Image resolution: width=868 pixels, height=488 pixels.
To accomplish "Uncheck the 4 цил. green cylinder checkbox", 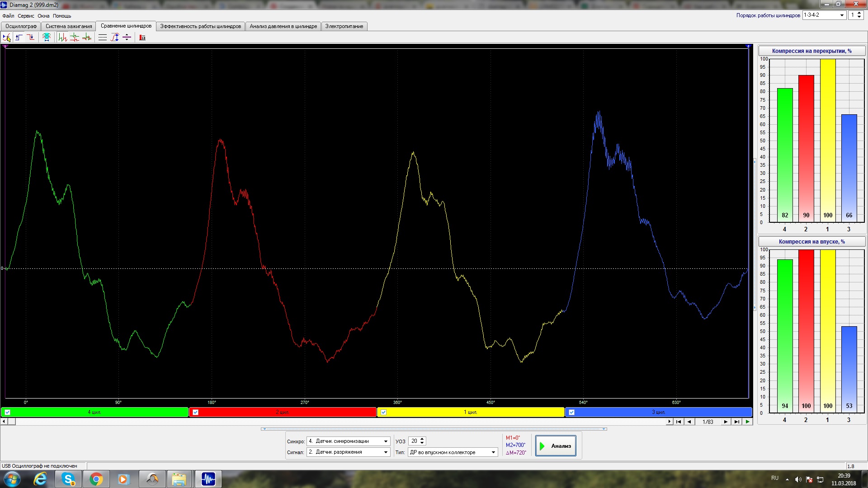I will (x=7, y=412).
